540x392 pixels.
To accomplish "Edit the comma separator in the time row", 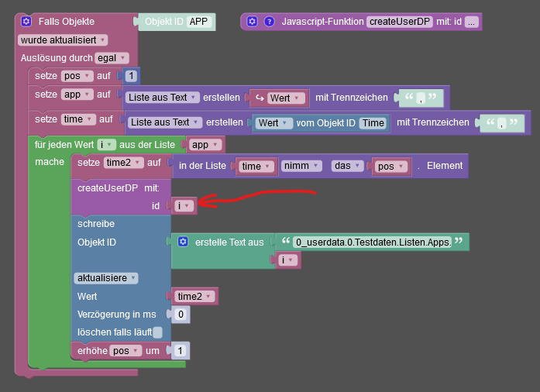I will click(502, 123).
